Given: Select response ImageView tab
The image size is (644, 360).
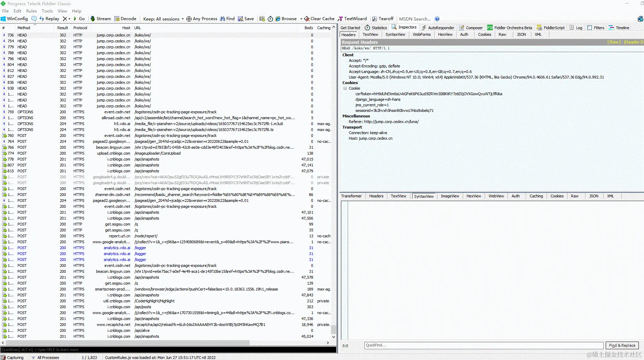Looking at the screenshot, I should pos(450,196).
